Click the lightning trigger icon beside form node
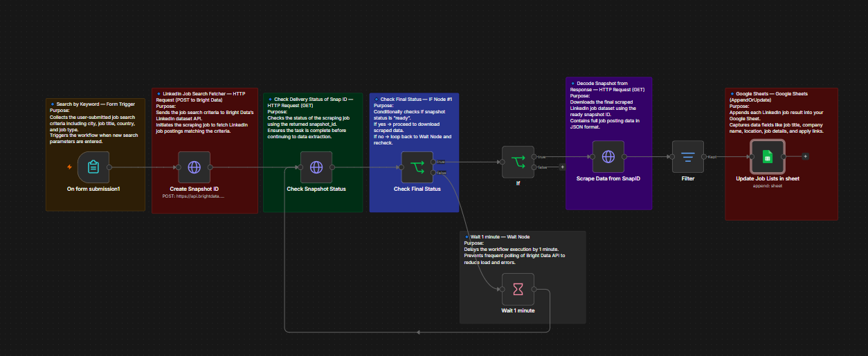 click(x=69, y=167)
